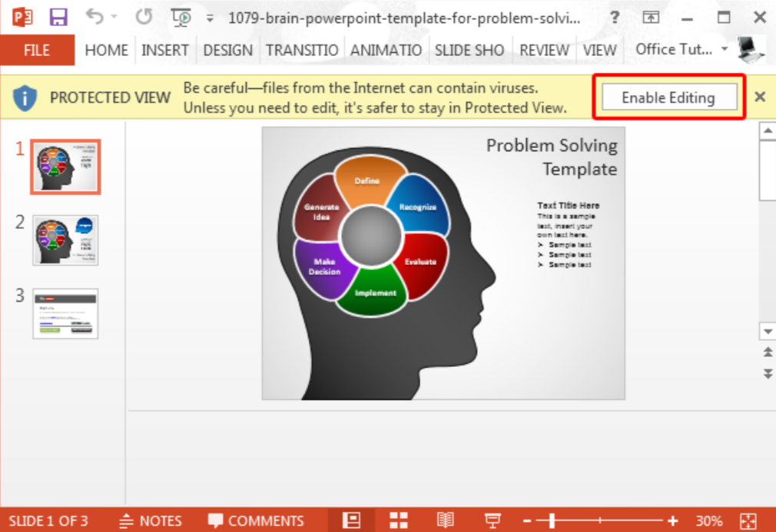This screenshot has height=532, width=776.
Task: Open the FILE tab
Action: tap(37, 50)
